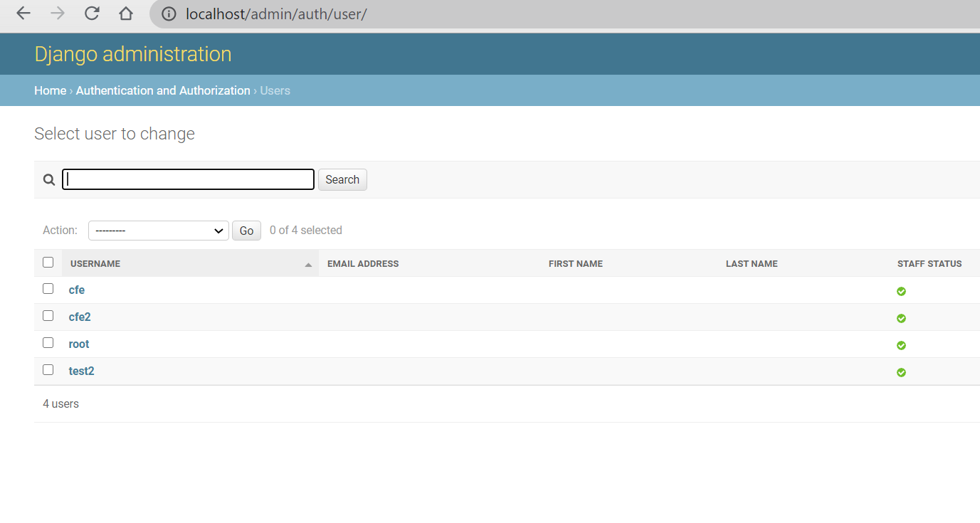
Task: Open user cfe
Action: click(x=77, y=290)
